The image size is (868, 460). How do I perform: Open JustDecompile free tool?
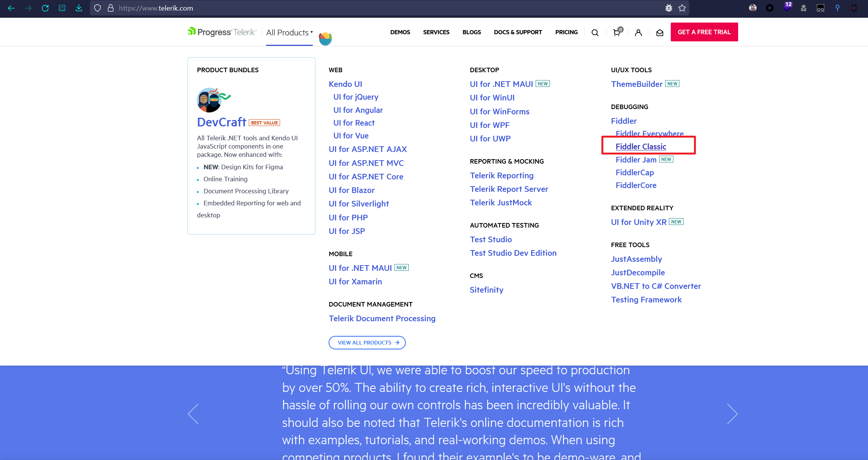click(638, 273)
